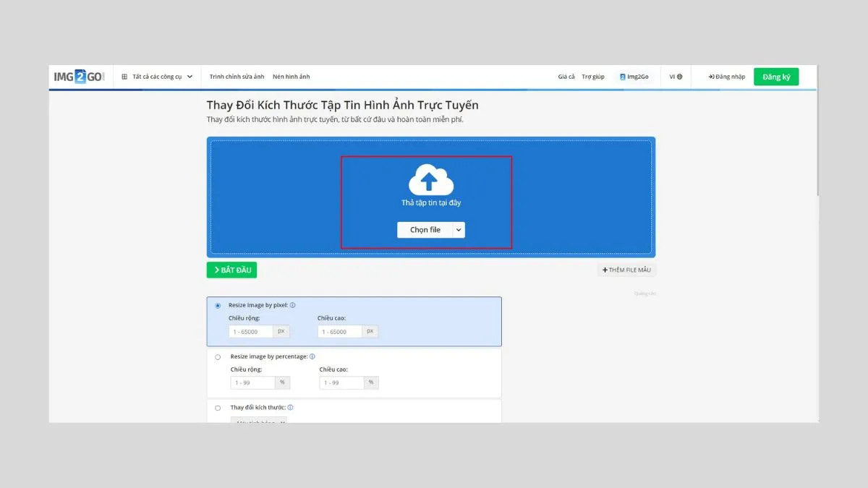Open the arrow dropdown beside Chọn file
This screenshot has width=868, height=488.
pyautogui.click(x=458, y=230)
